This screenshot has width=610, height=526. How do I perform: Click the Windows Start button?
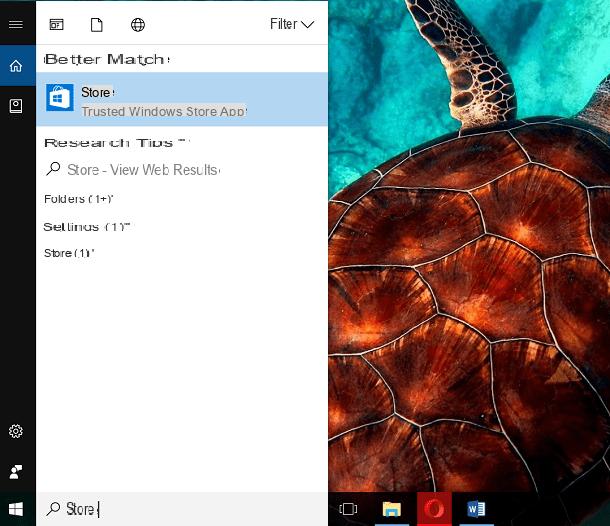pos(16,509)
